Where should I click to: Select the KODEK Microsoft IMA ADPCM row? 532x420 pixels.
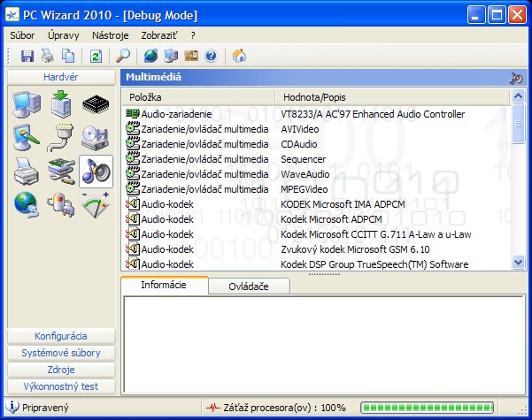[x=316, y=204]
